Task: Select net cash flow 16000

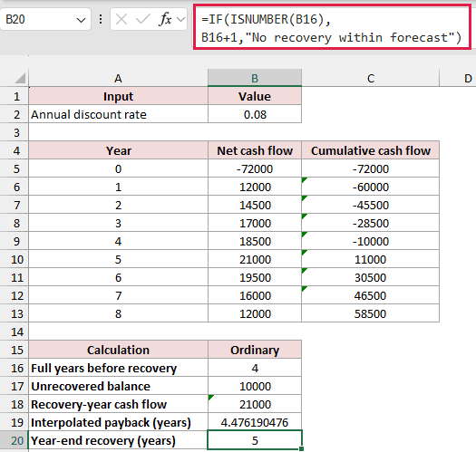Action: click(x=255, y=295)
